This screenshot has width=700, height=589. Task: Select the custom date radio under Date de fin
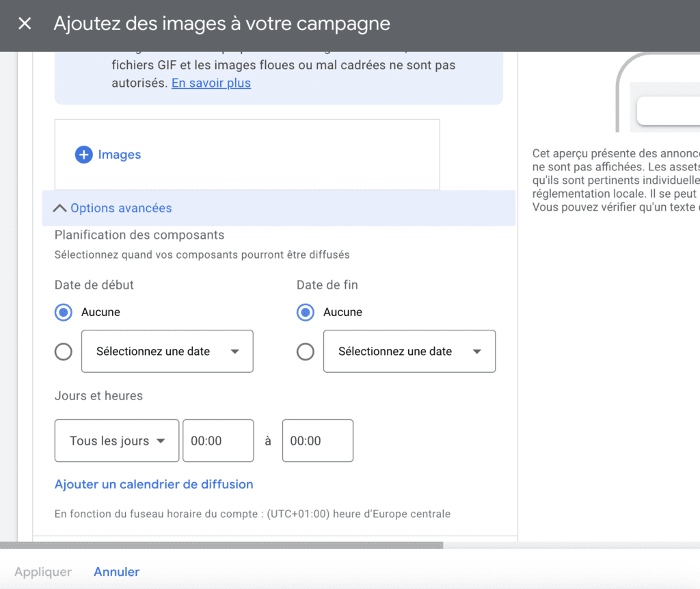tap(306, 352)
